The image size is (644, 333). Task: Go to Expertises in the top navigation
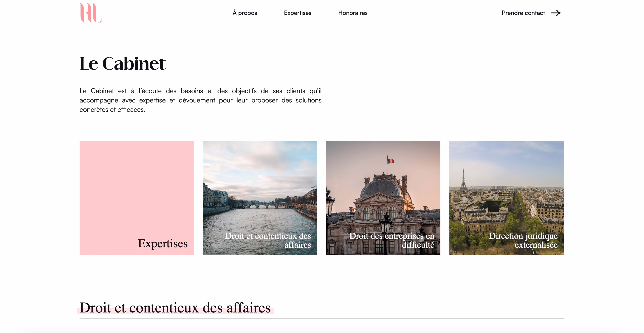(298, 13)
